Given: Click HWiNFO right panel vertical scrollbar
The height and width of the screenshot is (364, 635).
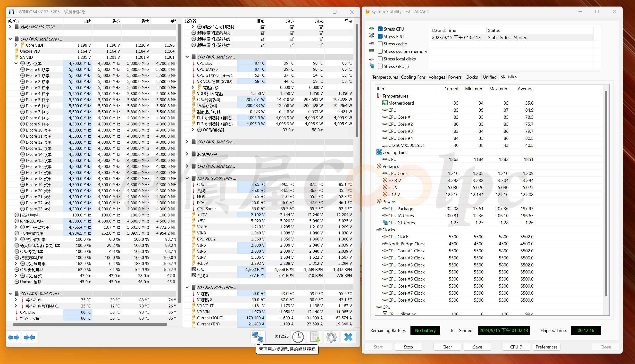Looking at the screenshot, I should (x=357, y=80).
